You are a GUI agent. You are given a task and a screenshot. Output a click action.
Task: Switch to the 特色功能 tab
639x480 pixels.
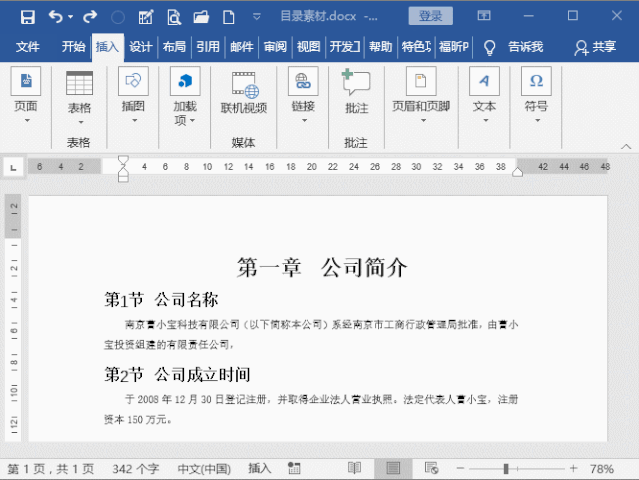click(416, 46)
